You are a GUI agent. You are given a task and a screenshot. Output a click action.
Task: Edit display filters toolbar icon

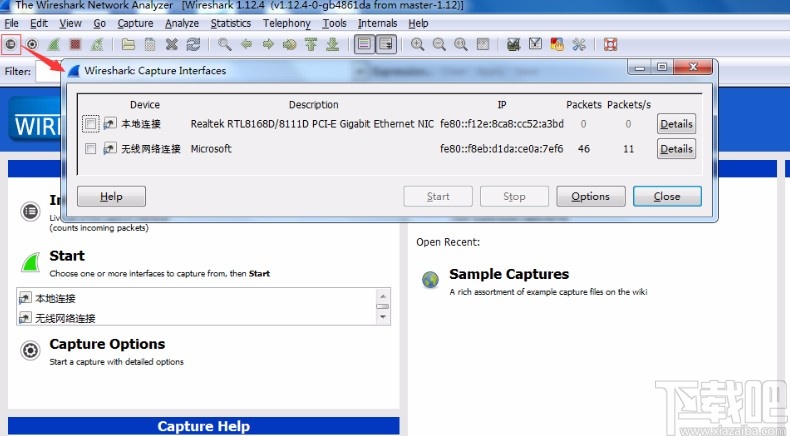[535, 44]
